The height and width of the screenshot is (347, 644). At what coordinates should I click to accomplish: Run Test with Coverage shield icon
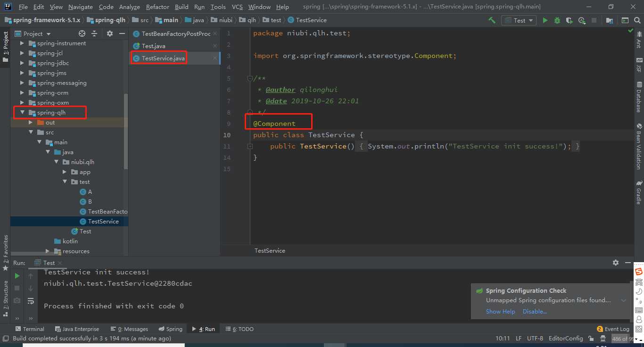(570, 20)
